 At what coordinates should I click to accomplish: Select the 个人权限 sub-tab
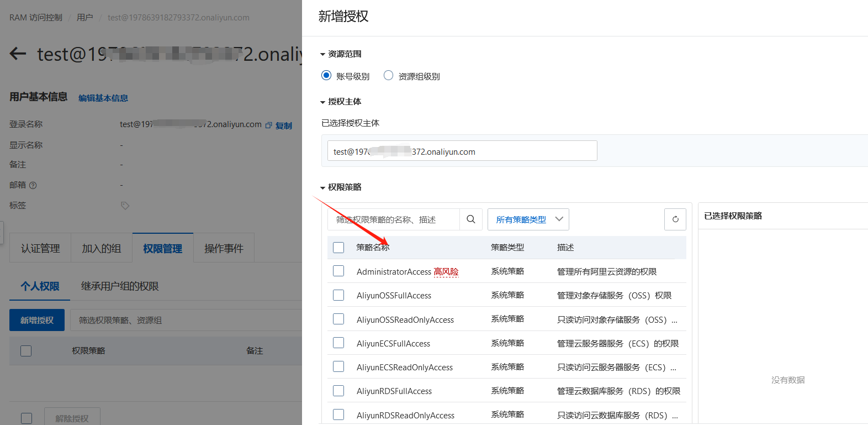point(40,286)
